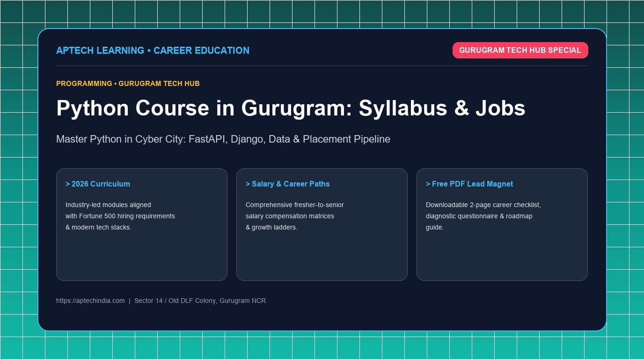Select the Programming • Gurugram Tech Hub label

[x=128, y=84]
